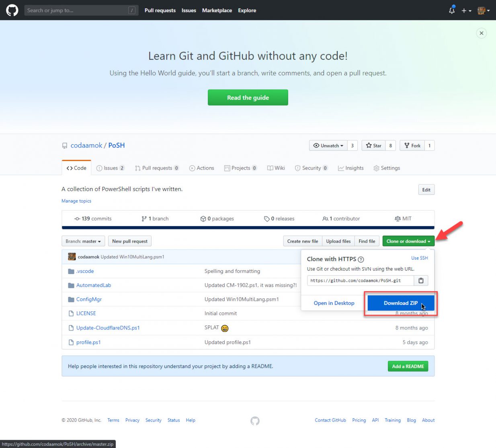Switch to the Insights tab
Viewport: 496px width, 448px height.
pos(350,168)
